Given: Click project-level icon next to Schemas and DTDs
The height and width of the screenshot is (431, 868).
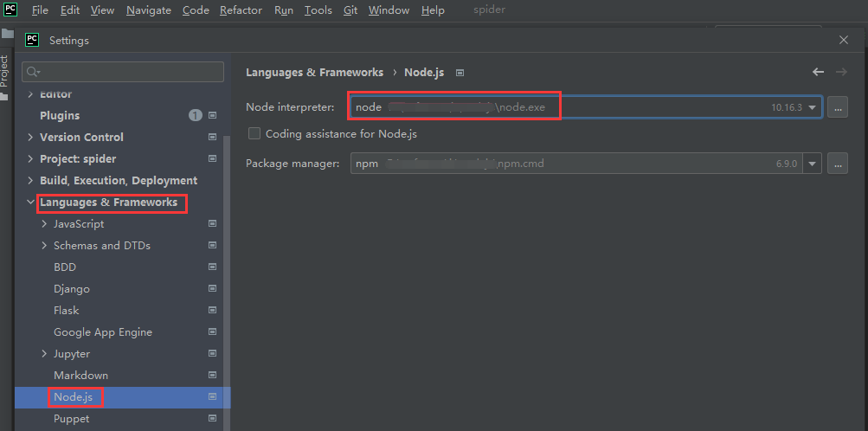Looking at the screenshot, I should (x=212, y=246).
